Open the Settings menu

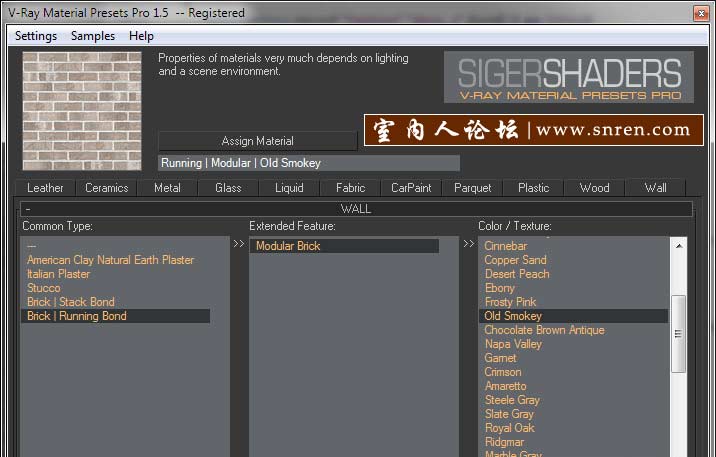point(36,36)
